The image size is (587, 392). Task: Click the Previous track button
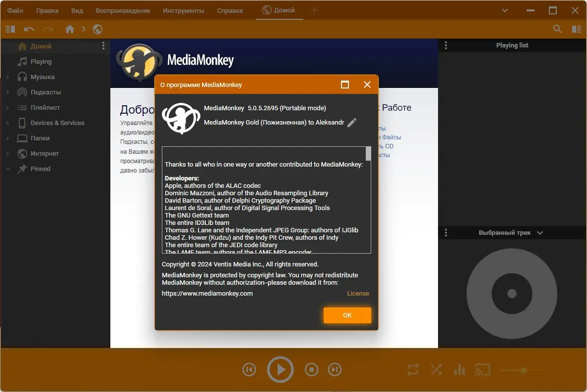tap(249, 370)
